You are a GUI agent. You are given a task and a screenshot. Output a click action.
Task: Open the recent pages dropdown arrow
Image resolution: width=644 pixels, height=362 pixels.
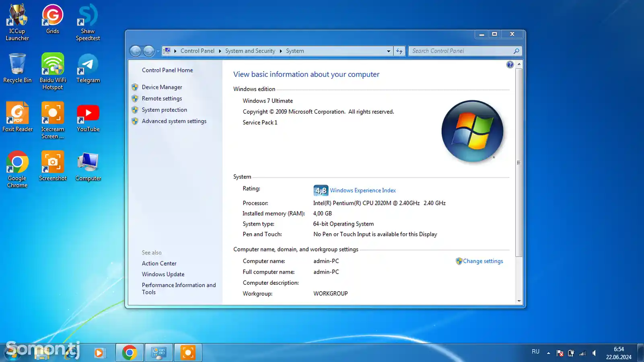point(158,51)
